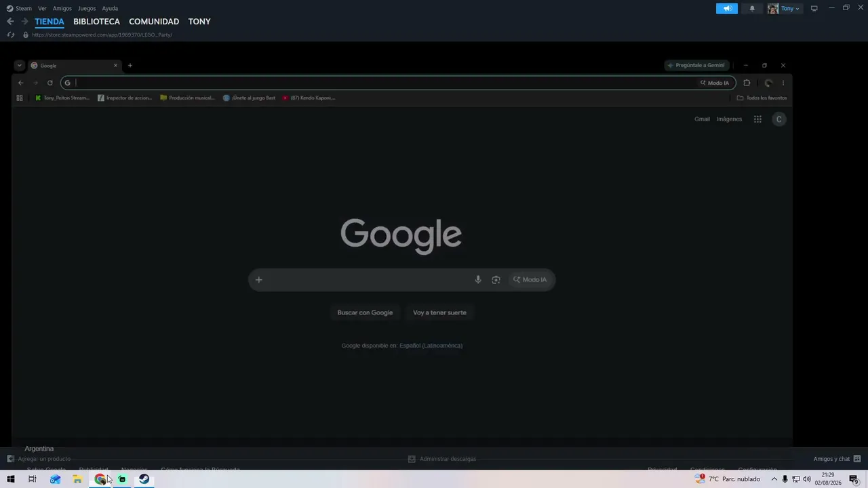Screen dimensions: 868x488
Task: Search by image with Google Lens icon
Action: 496,280
